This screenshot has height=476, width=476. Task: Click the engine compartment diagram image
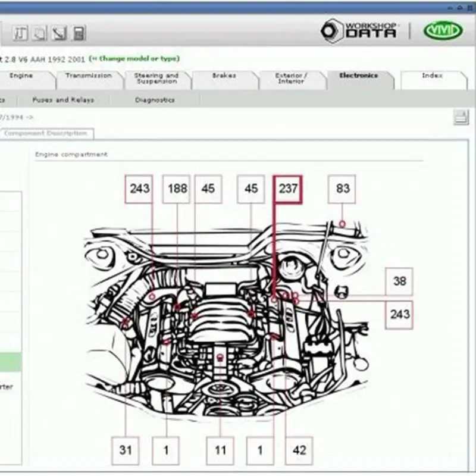[226, 320]
